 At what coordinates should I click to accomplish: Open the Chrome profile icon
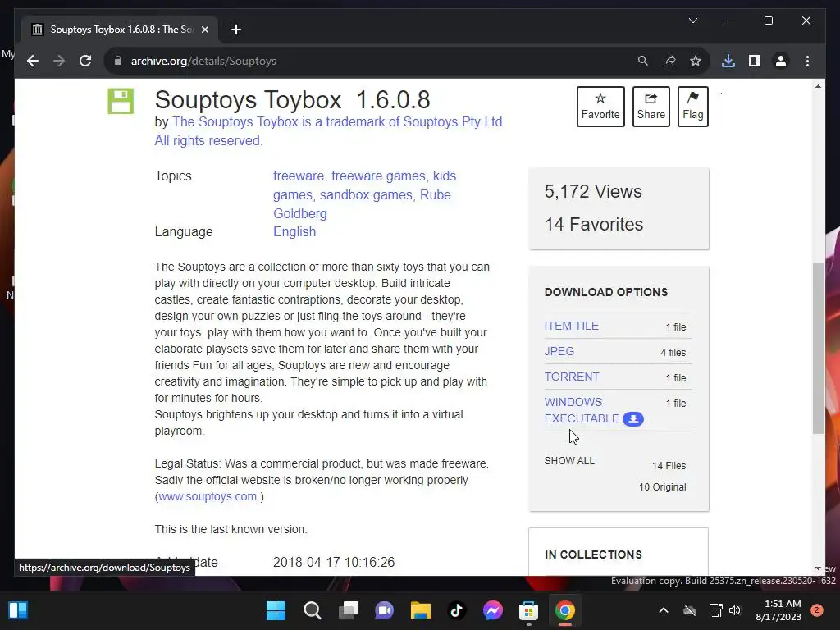781,61
